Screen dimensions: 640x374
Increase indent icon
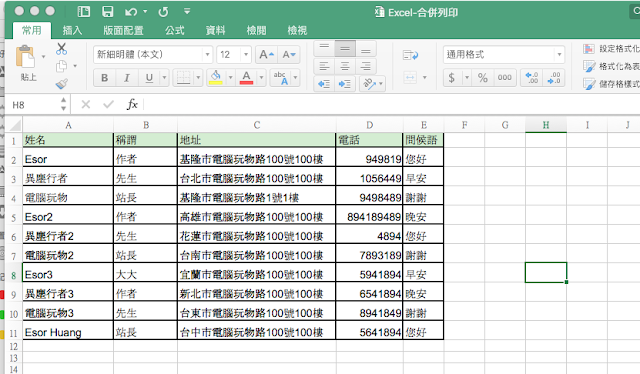click(x=345, y=84)
